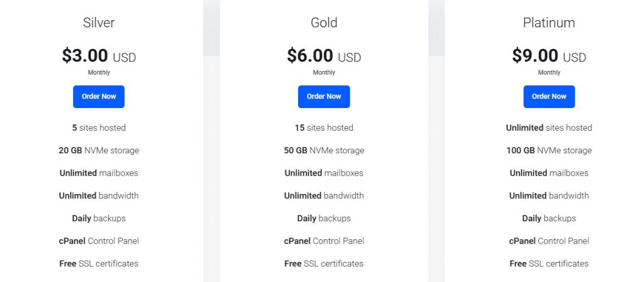Order the Platinum plan with Order Now
Screen dimensions: 644x282
coord(549,97)
